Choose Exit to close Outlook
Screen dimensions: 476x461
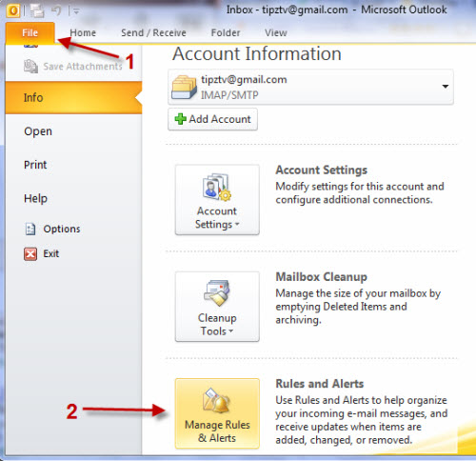51,253
